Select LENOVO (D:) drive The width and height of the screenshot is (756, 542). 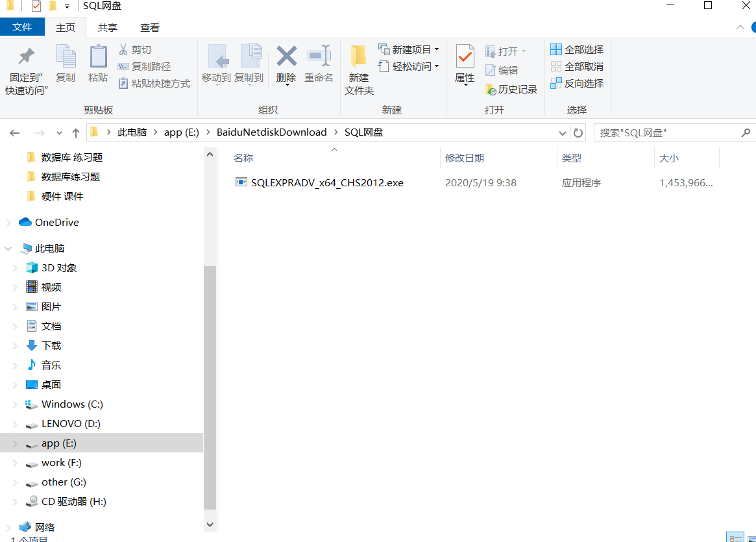click(71, 423)
